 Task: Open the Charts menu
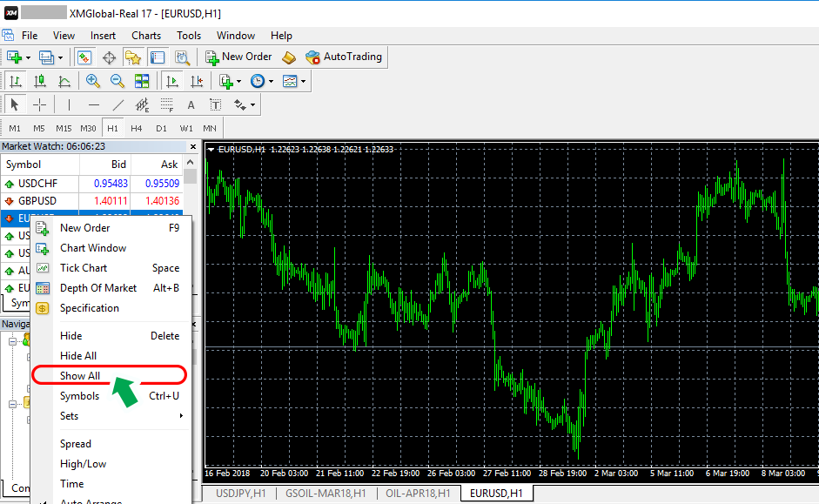[146, 36]
